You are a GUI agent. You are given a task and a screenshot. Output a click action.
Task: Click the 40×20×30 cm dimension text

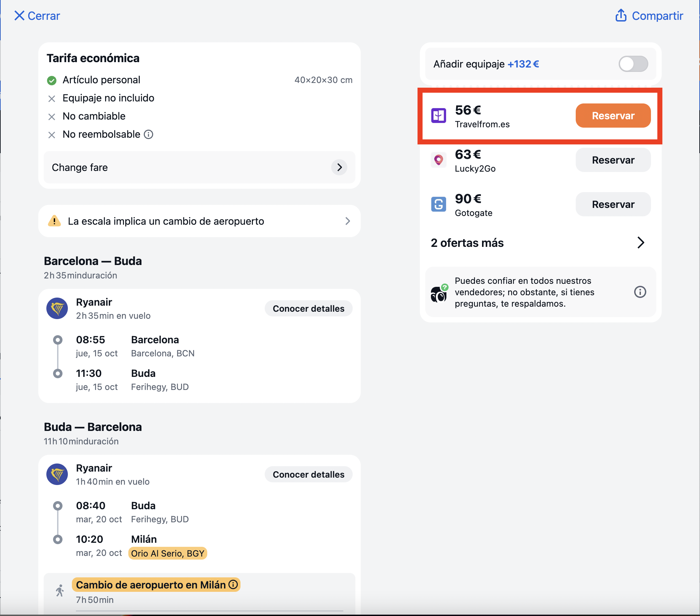pyautogui.click(x=323, y=80)
